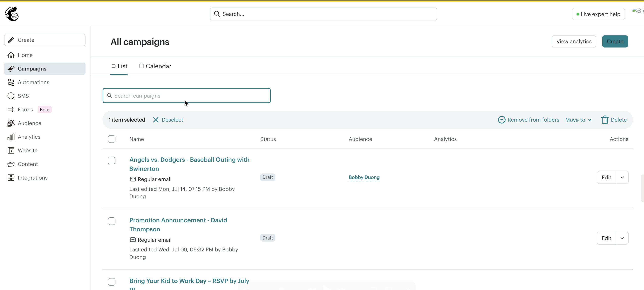Click the Website sidebar icon

pos(11,151)
